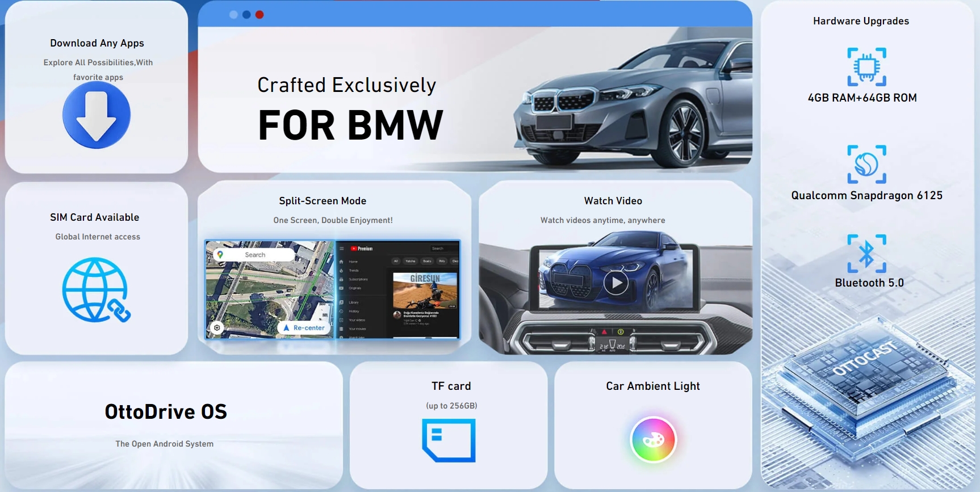Click the 'SIM Card Available' heading

click(x=95, y=217)
